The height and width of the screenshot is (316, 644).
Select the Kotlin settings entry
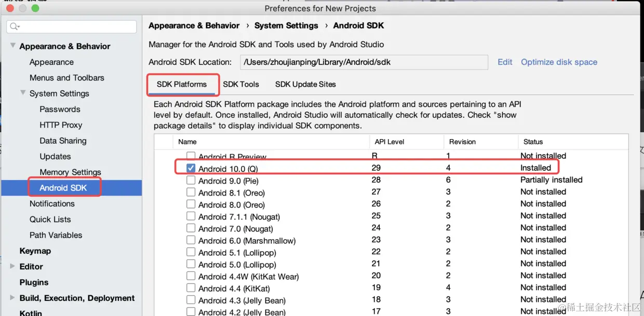coord(31,313)
